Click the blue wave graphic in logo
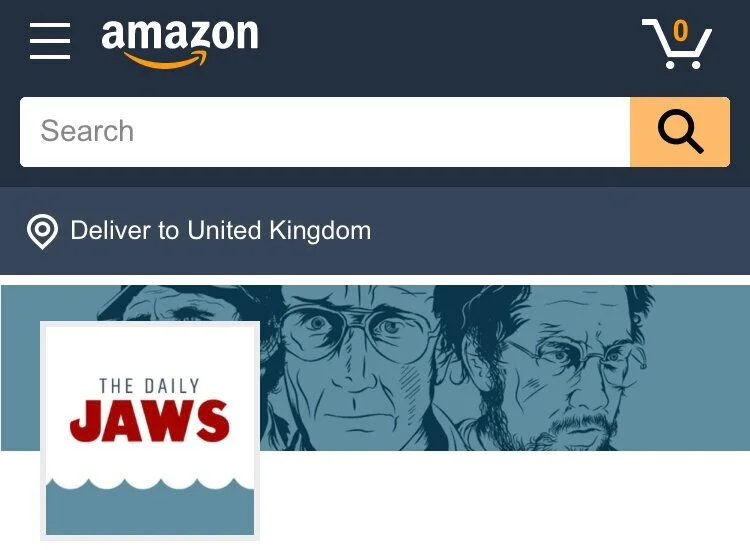The width and height of the screenshot is (750, 550). point(150,506)
